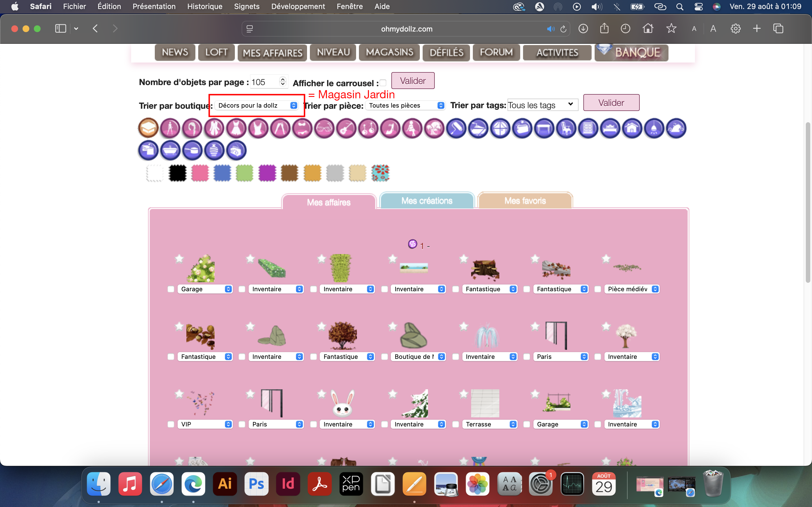Viewport: 812px width, 507px height.
Task: Check the box next to VIP item
Action: click(x=171, y=424)
